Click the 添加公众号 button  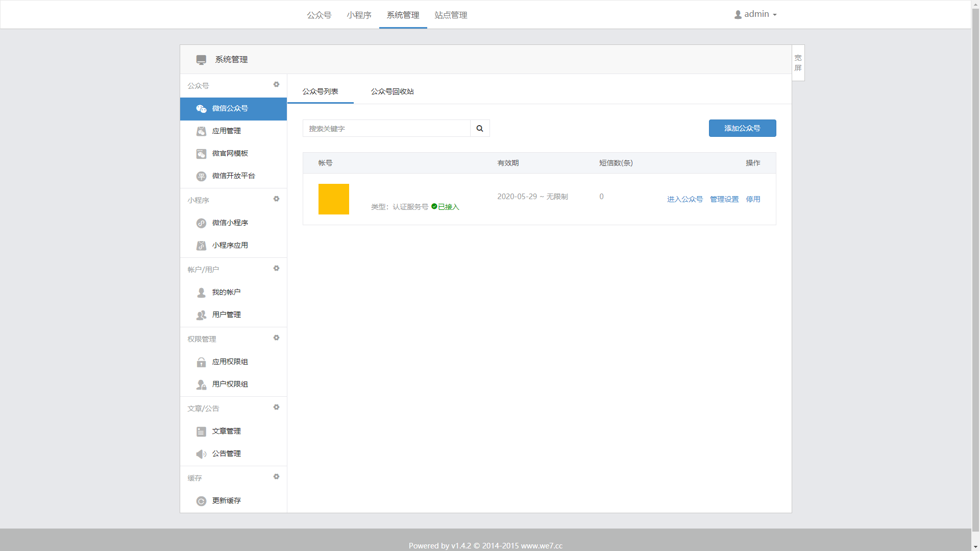[x=742, y=128]
